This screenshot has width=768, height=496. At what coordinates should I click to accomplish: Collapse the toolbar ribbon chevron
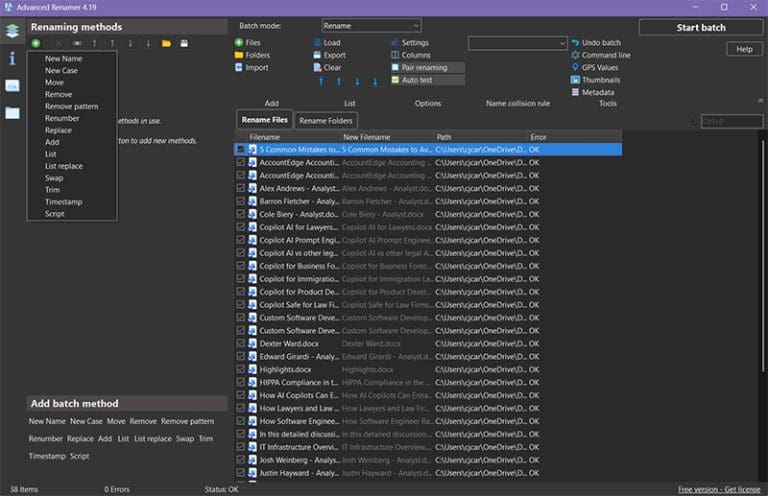click(x=761, y=100)
